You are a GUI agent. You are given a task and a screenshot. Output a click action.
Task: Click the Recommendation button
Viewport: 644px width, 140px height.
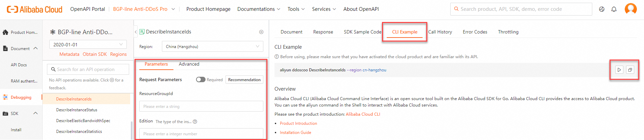pos(244,80)
